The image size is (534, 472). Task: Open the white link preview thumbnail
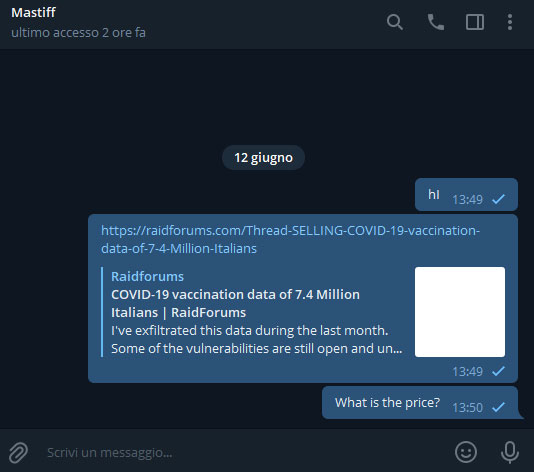coord(460,312)
